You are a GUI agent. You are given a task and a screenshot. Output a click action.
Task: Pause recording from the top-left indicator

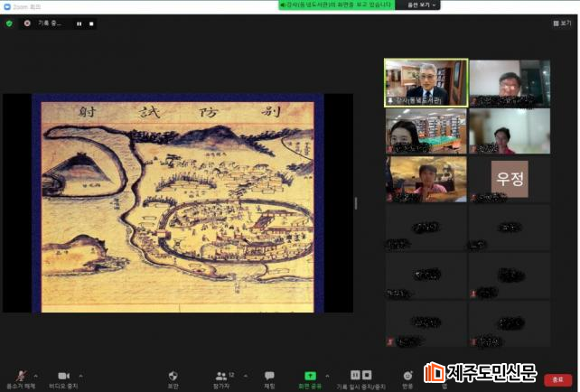79,23
